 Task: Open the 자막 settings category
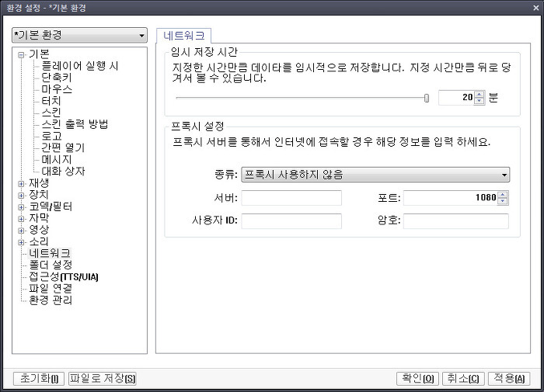pyautogui.click(x=39, y=218)
